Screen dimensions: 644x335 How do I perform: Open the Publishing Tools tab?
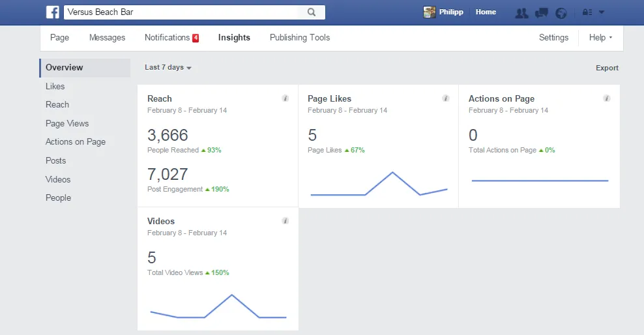coord(300,37)
